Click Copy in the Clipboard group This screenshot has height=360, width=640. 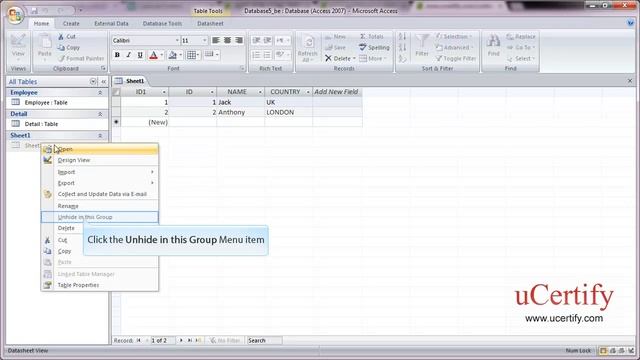tap(69, 47)
